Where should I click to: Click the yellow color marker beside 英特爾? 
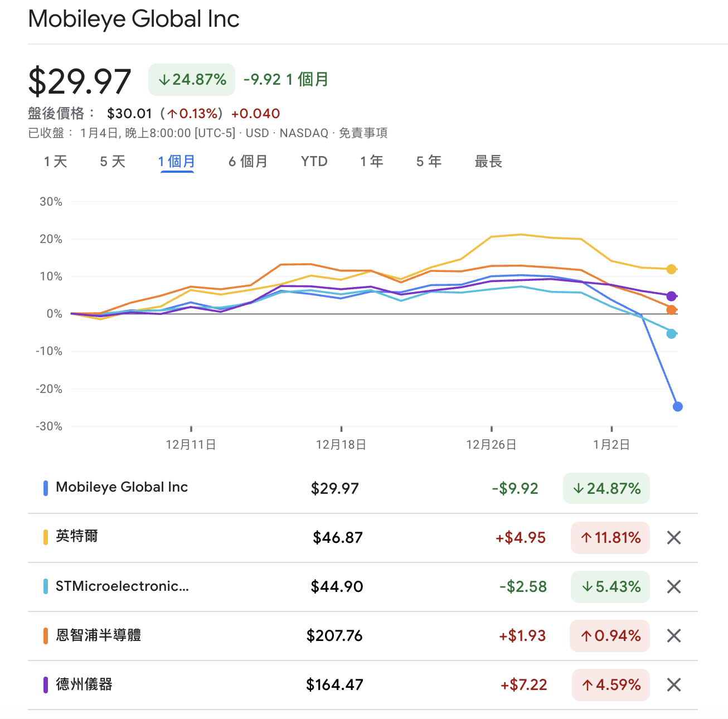point(46,537)
